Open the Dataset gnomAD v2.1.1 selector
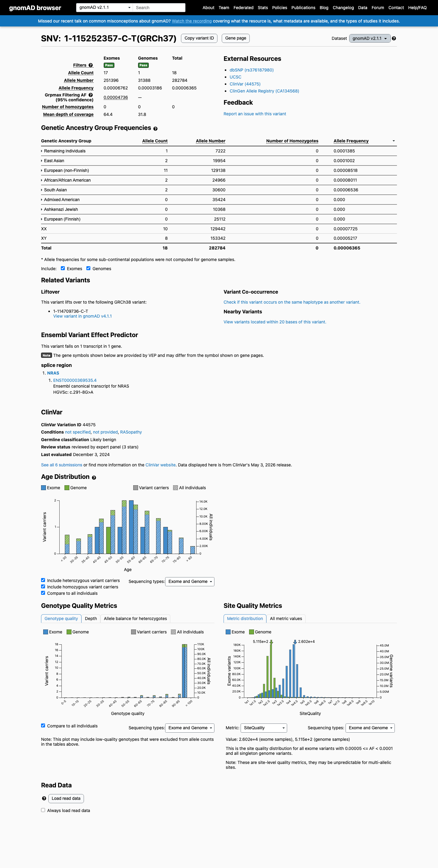 click(370, 38)
